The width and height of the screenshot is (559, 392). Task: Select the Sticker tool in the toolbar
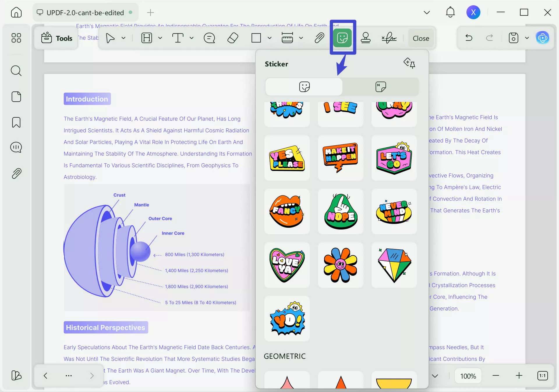pyautogui.click(x=343, y=38)
